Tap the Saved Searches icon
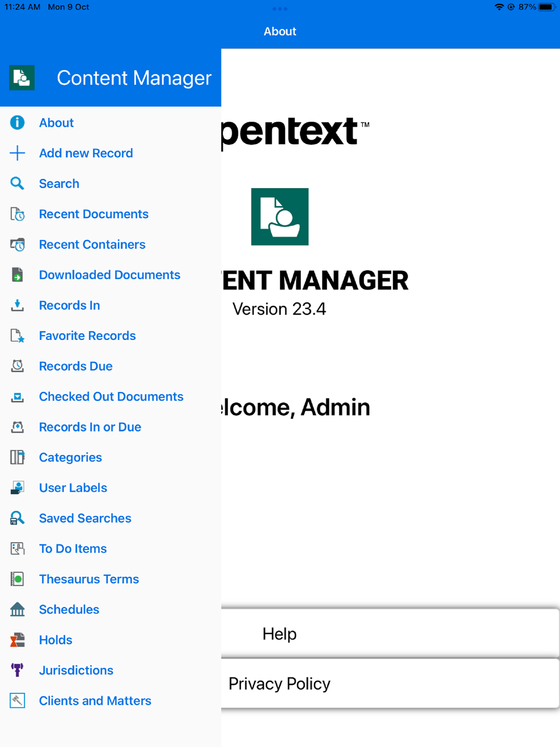Screen dimensions: 560x747 17,518
